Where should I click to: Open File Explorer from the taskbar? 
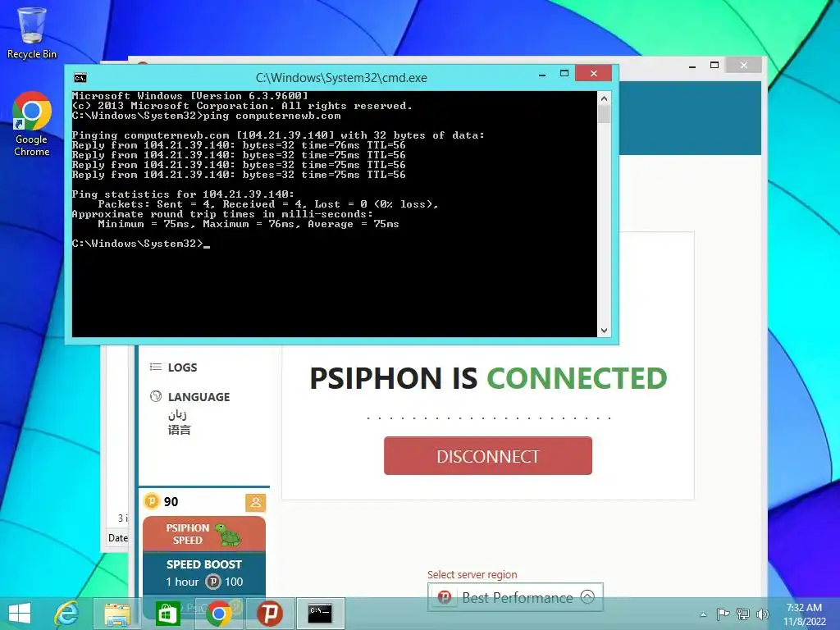pyautogui.click(x=117, y=614)
